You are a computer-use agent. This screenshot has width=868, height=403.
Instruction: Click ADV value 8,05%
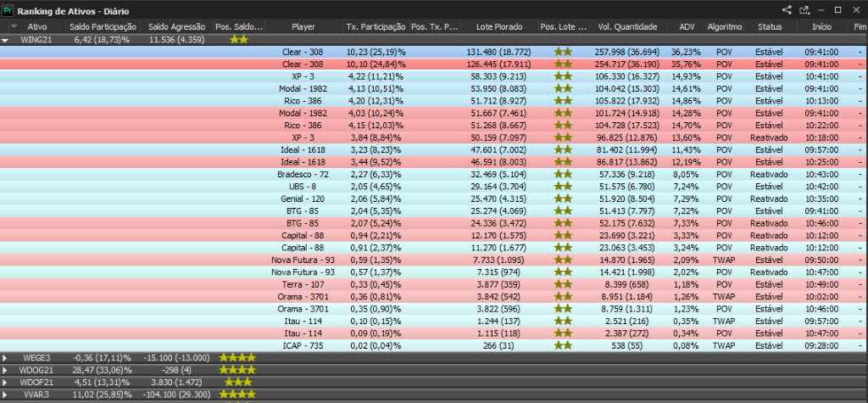point(686,174)
